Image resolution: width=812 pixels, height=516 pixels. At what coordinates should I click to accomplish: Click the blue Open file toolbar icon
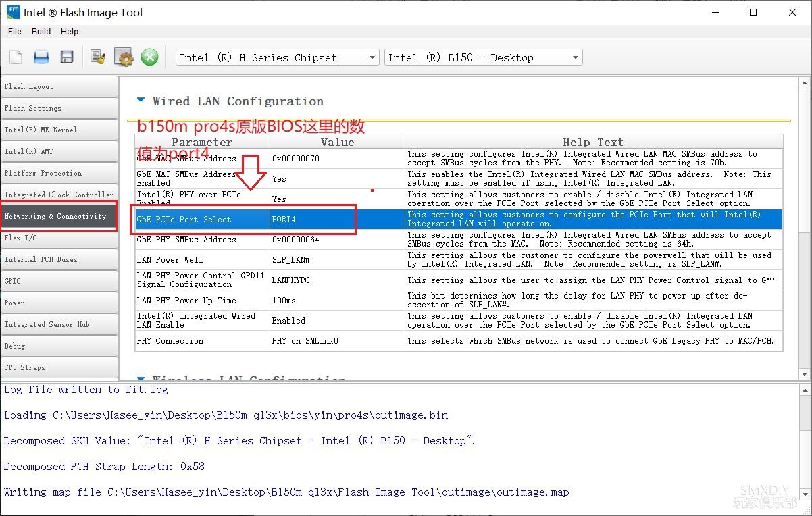point(41,57)
